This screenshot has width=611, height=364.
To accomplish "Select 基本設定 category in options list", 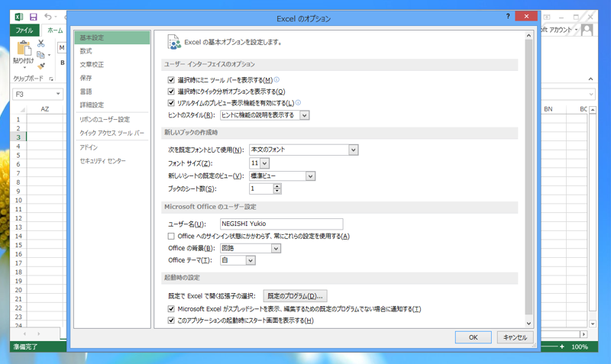I will point(112,37).
